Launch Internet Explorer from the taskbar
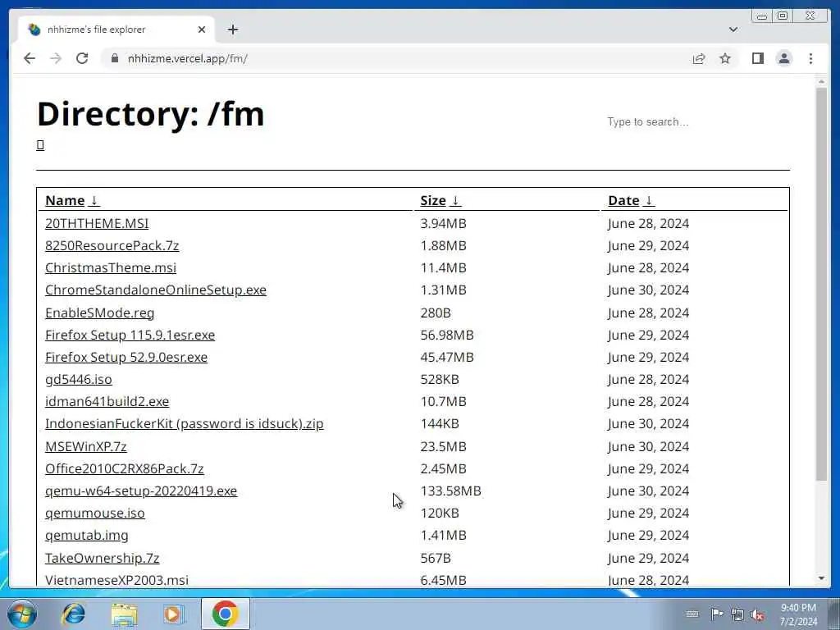 point(73,614)
